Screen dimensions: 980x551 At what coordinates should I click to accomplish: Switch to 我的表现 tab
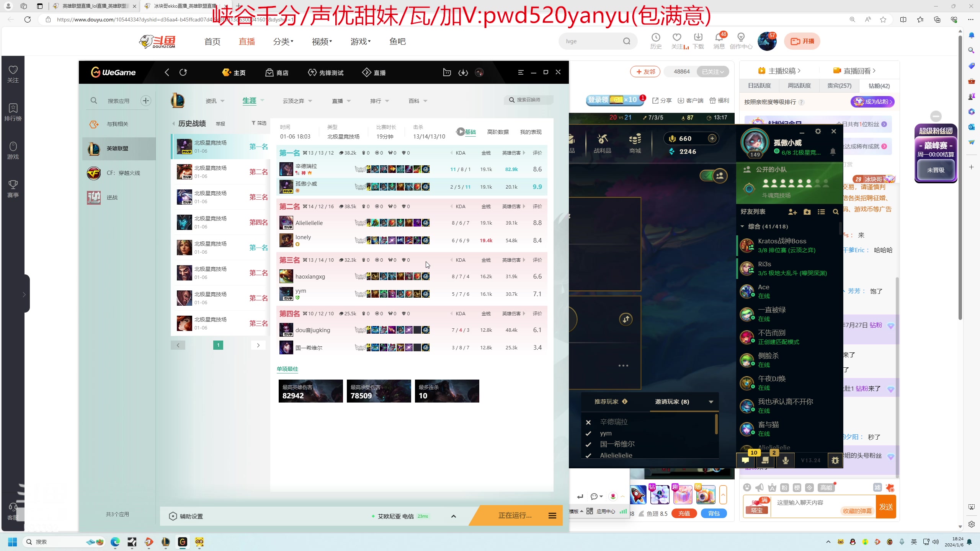[531, 132]
